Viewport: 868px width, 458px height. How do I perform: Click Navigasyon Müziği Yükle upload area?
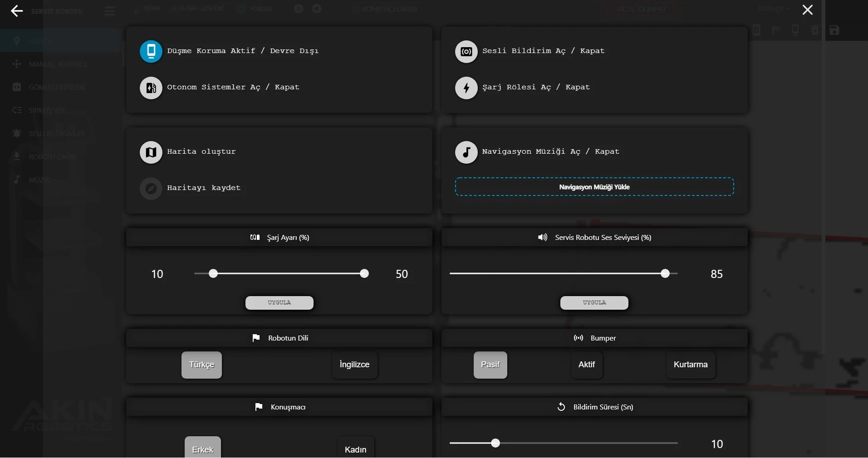594,187
